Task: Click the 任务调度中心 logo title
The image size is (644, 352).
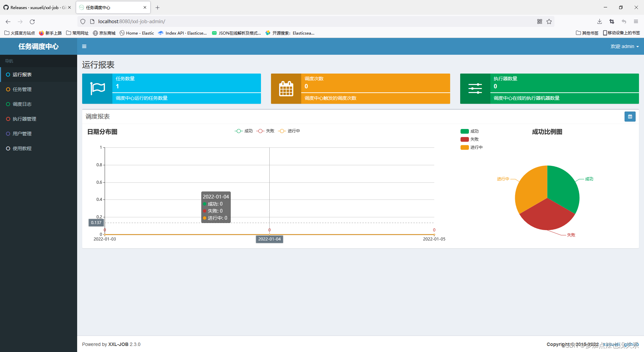Action: coord(39,46)
